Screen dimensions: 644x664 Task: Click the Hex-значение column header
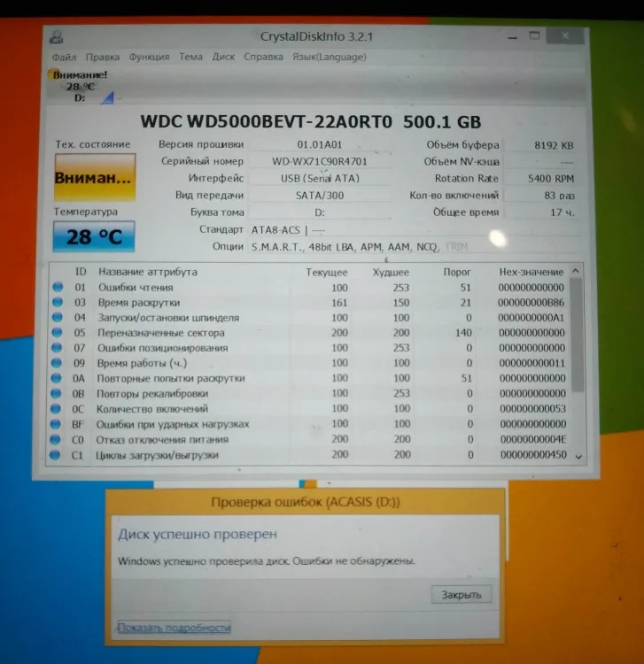pyautogui.click(x=531, y=272)
